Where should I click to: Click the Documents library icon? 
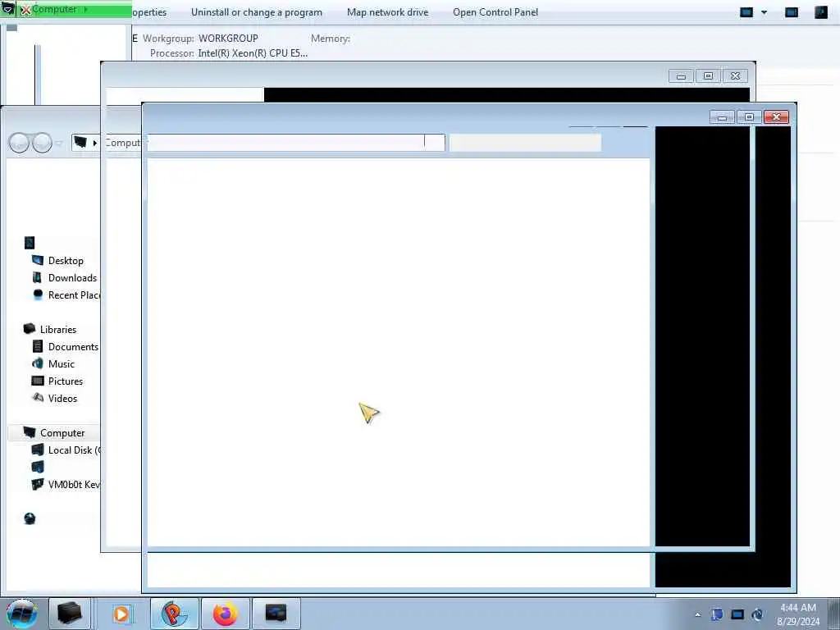(38, 347)
